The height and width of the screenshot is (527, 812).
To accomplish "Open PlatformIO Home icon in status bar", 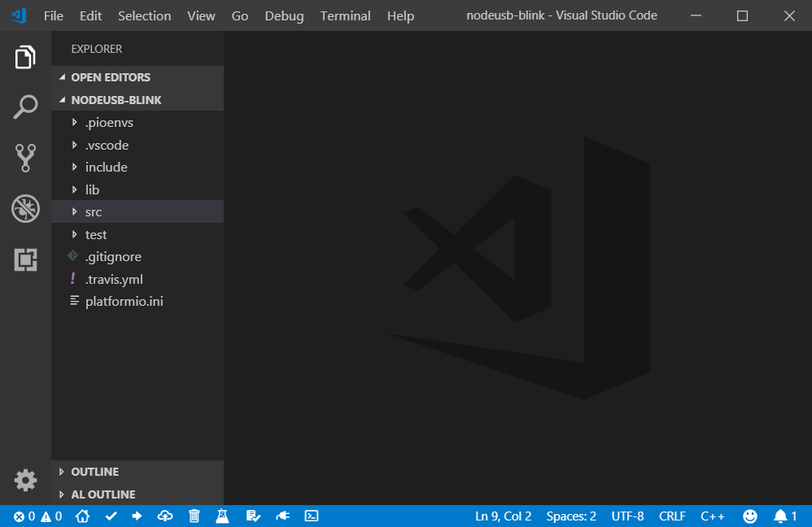I will click(x=82, y=516).
